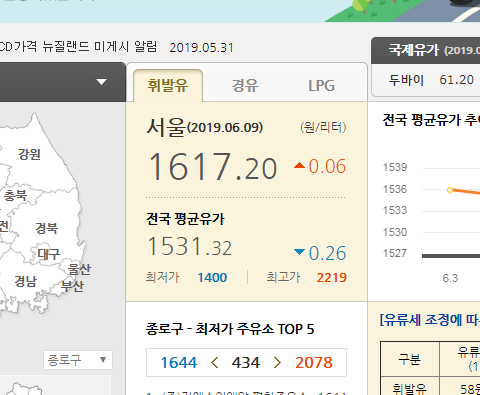
Task: Select 울산 on the map
Action: click(79, 269)
